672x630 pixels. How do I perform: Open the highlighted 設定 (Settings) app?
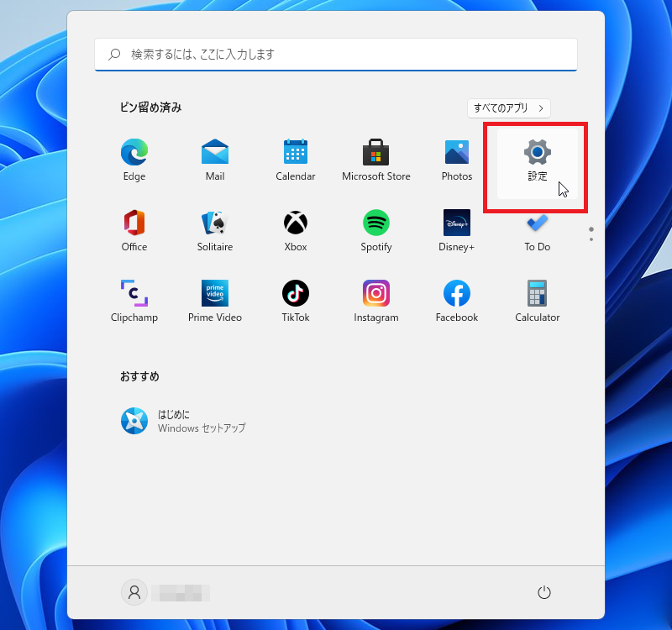coord(536,160)
